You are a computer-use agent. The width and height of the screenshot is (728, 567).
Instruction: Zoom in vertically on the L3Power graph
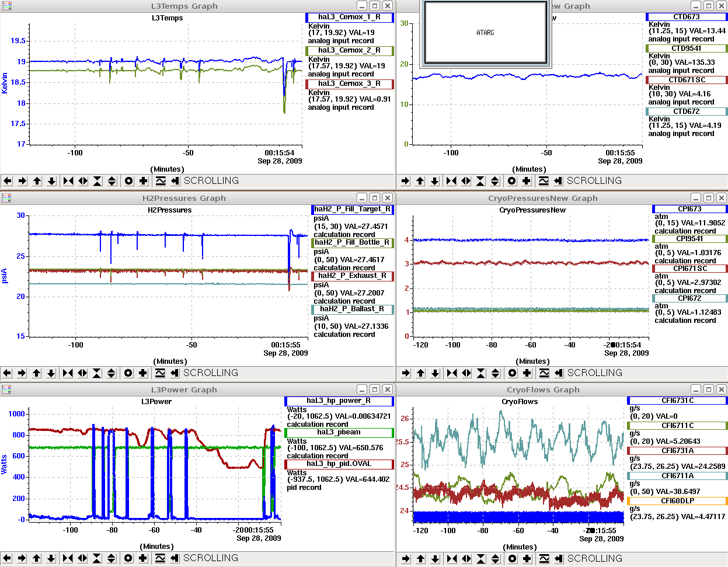coord(97,558)
